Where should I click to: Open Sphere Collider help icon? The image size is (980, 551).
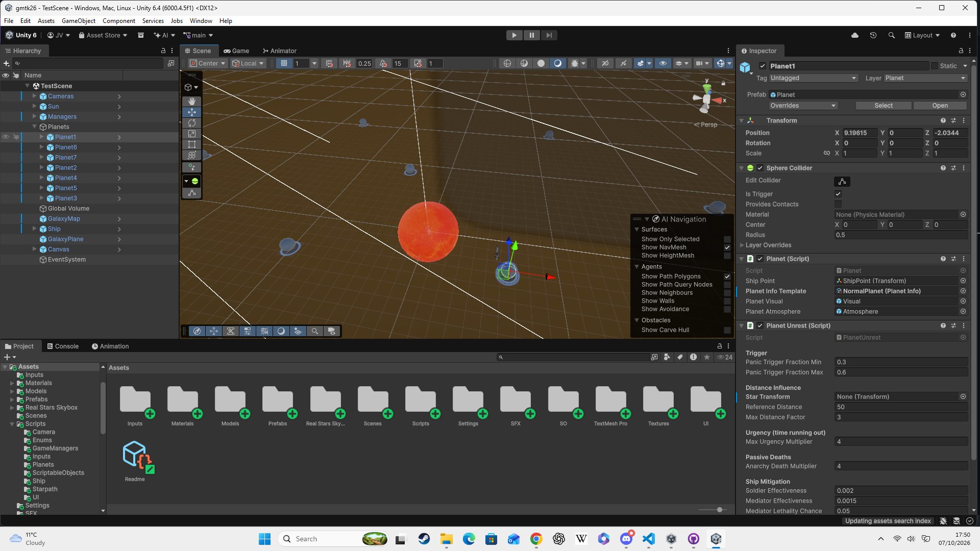coord(943,168)
